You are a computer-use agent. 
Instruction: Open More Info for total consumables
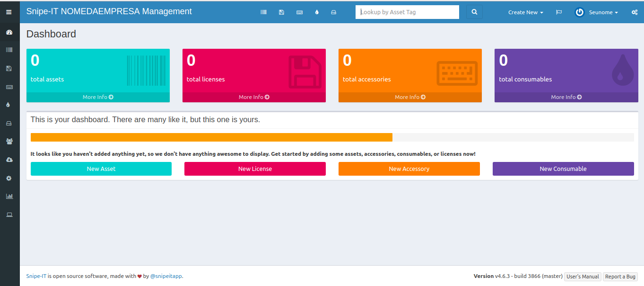tap(566, 97)
